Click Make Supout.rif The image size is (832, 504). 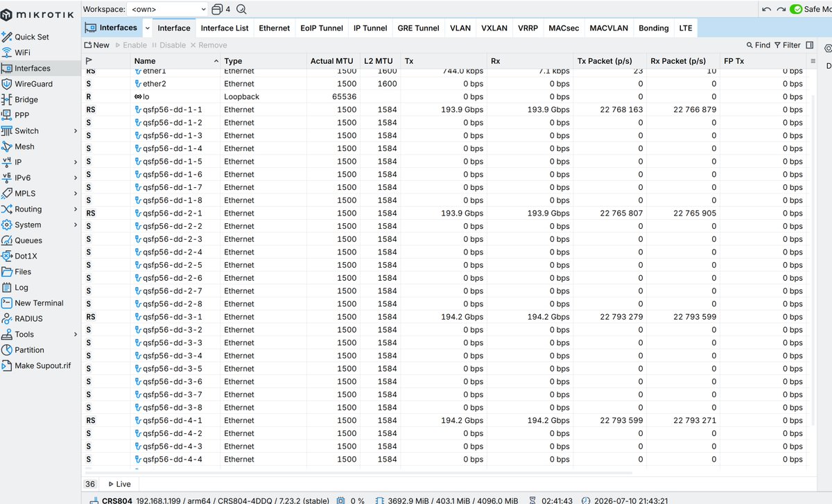[x=43, y=366]
